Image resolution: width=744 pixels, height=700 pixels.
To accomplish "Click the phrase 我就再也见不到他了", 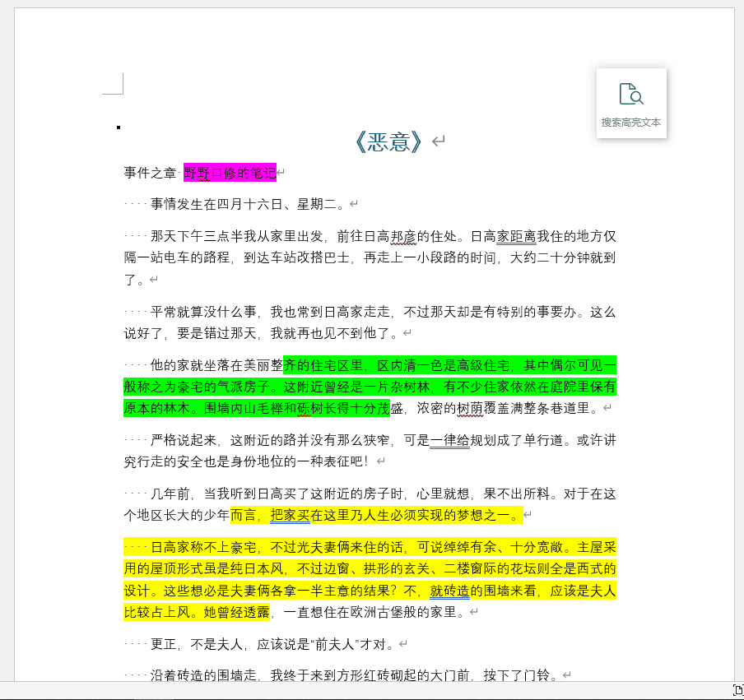I will tap(330, 333).
